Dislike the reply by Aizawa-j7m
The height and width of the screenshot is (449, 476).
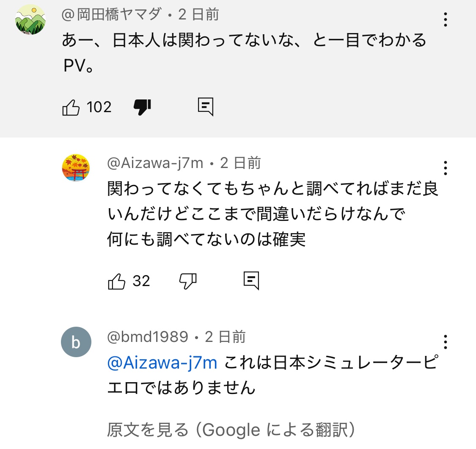[188, 281]
